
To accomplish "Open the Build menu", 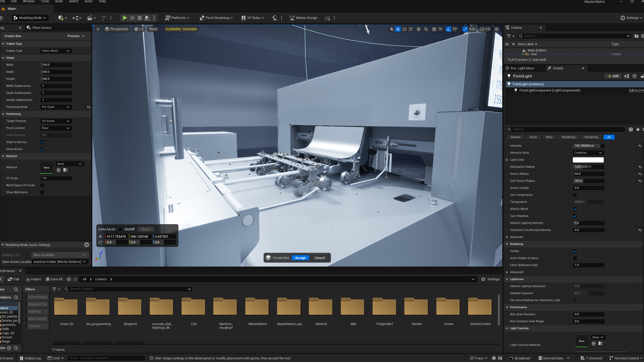I will coord(59,2).
